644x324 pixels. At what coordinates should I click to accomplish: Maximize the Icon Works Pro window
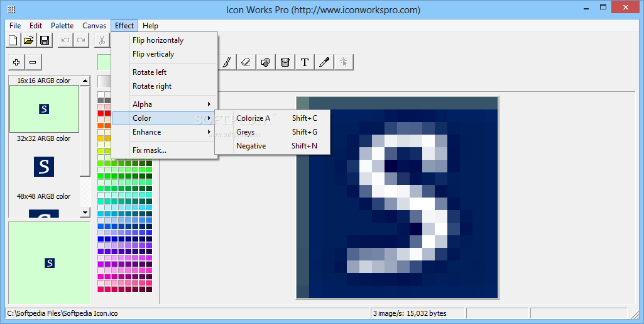click(x=603, y=8)
